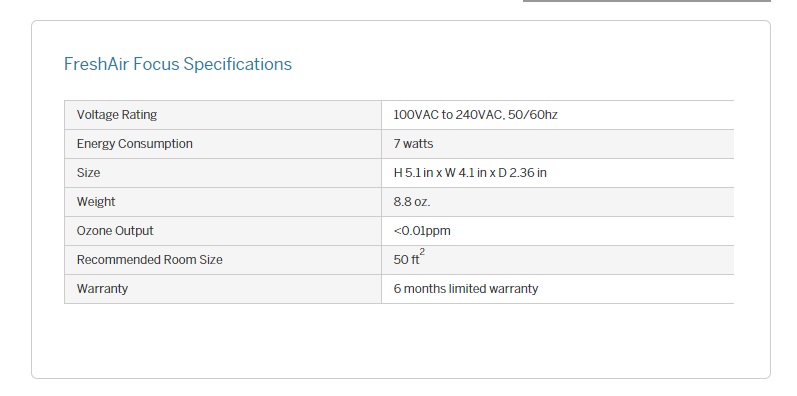The width and height of the screenshot is (797, 396).
Task: Select the Ozone Output label
Action: click(x=115, y=231)
